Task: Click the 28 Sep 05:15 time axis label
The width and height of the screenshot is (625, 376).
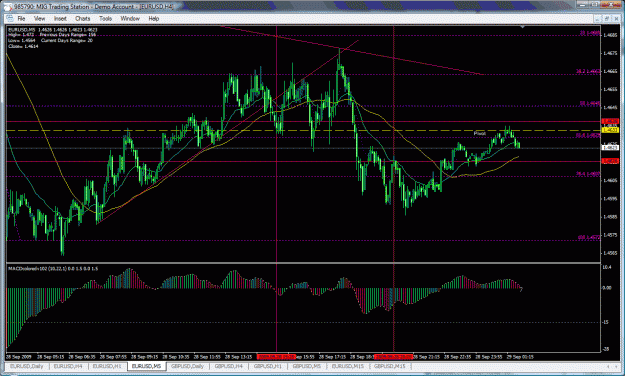Action: click(51, 357)
